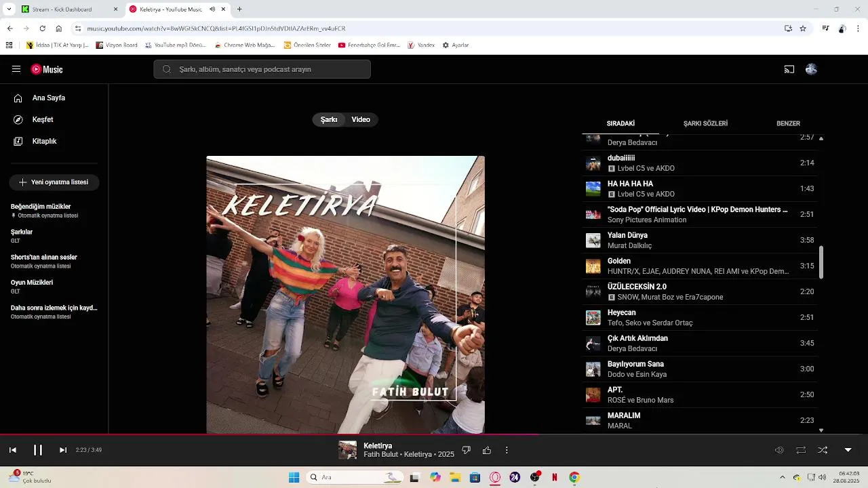Open the BENZER related tab

coord(788,123)
